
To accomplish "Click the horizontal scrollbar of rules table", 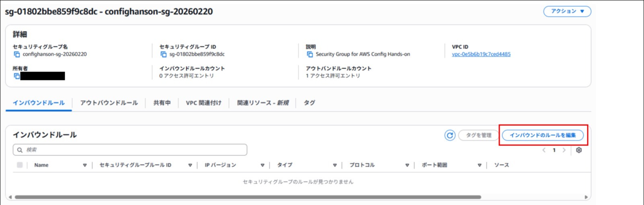I will 248,197.
